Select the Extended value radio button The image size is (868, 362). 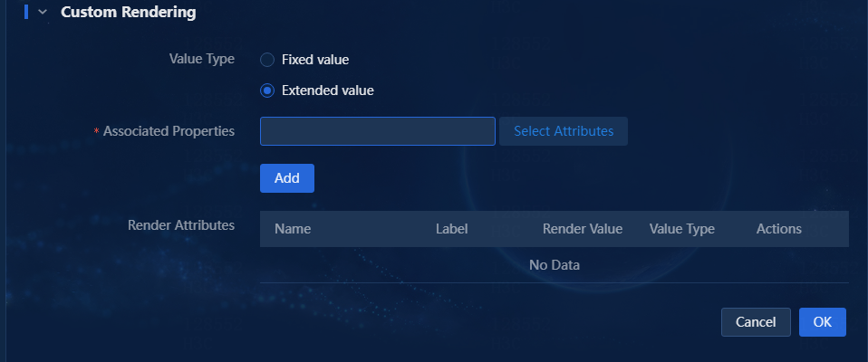tap(267, 90)
